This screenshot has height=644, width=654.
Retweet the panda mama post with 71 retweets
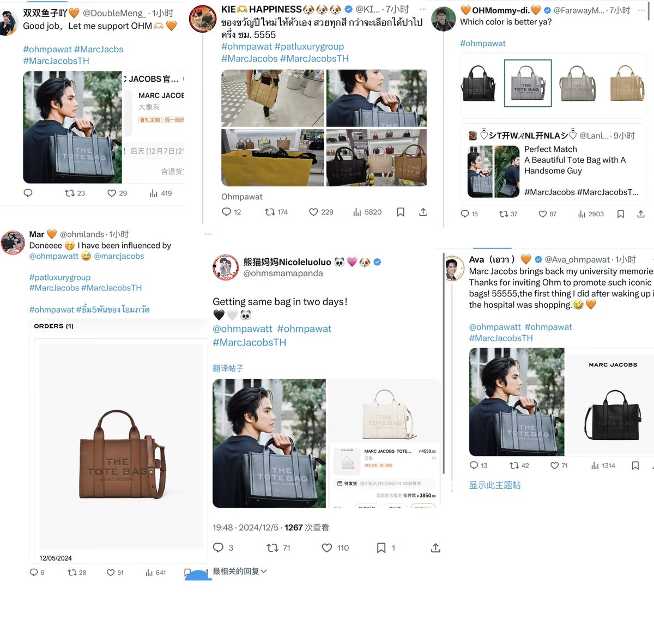click(x=278, y=548)
